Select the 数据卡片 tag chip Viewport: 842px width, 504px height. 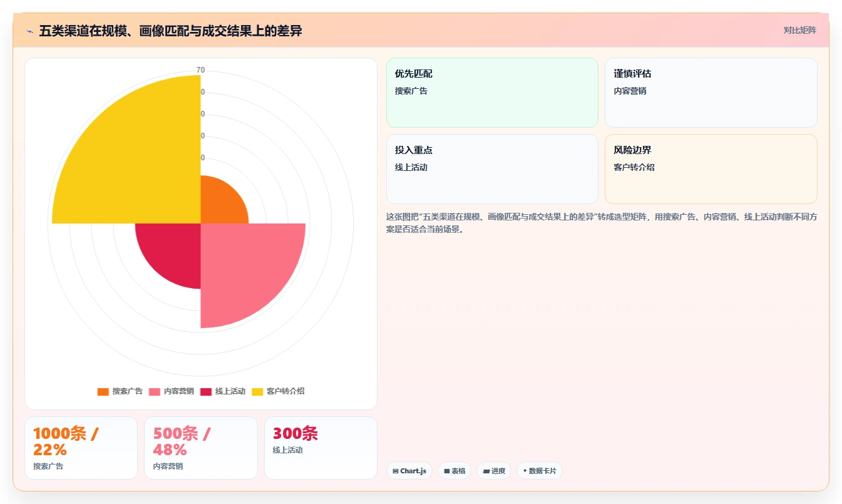(540, 471)
